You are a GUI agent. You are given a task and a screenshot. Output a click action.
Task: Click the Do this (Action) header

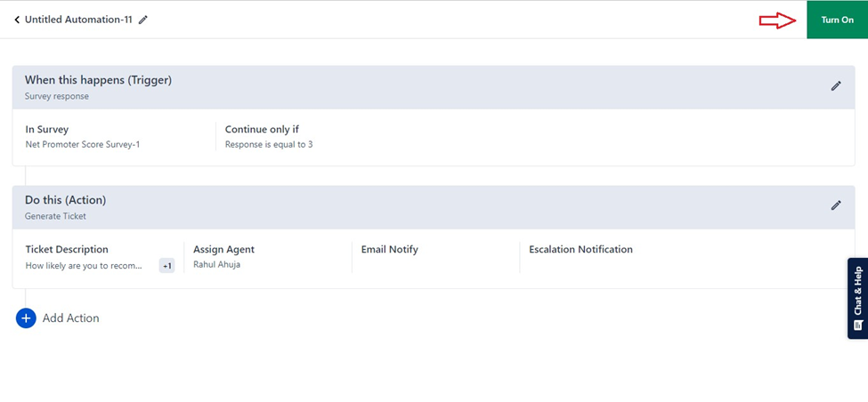(x=65, y=200)
